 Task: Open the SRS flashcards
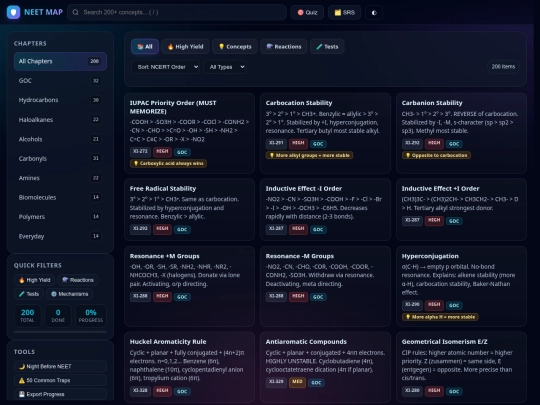click(344, 13)
